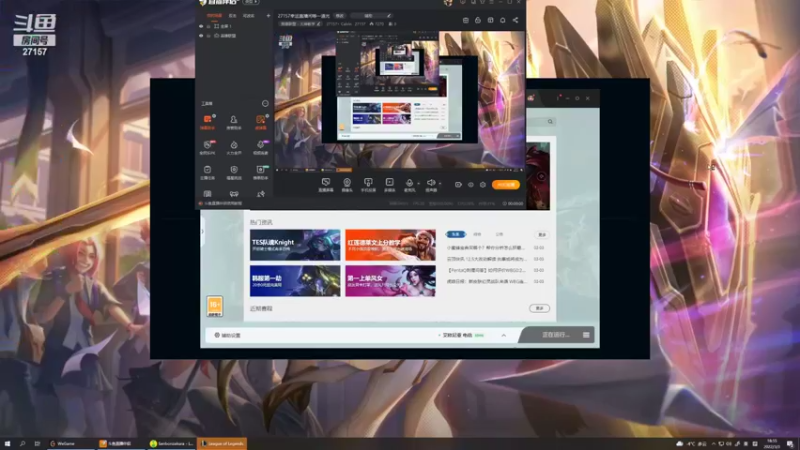Open 辅助设置 in the WeGame bottom bar

pos(228,335)
